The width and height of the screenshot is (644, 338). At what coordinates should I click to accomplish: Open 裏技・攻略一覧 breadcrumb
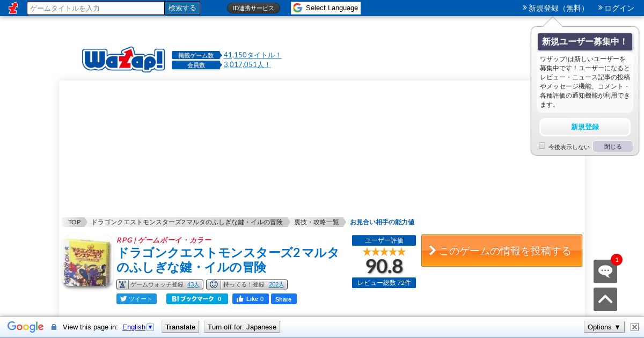tap(317, 222)
